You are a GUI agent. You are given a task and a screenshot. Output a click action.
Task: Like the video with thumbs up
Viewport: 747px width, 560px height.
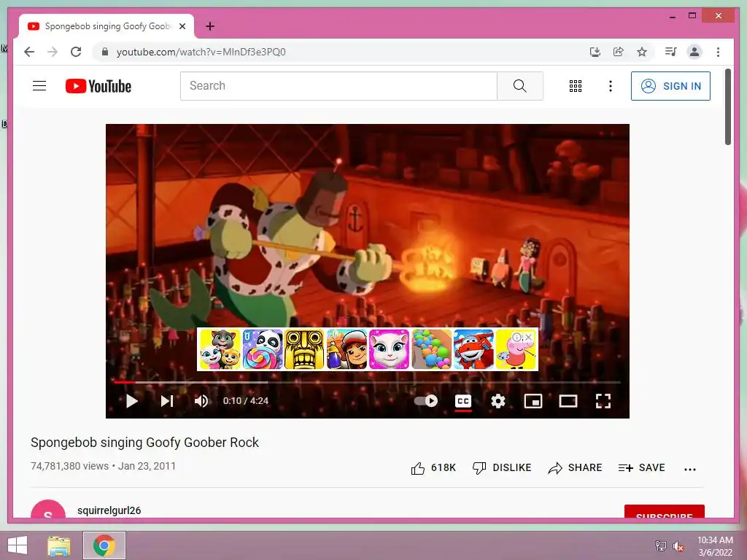pyautogui.click(x=433, y=468)
